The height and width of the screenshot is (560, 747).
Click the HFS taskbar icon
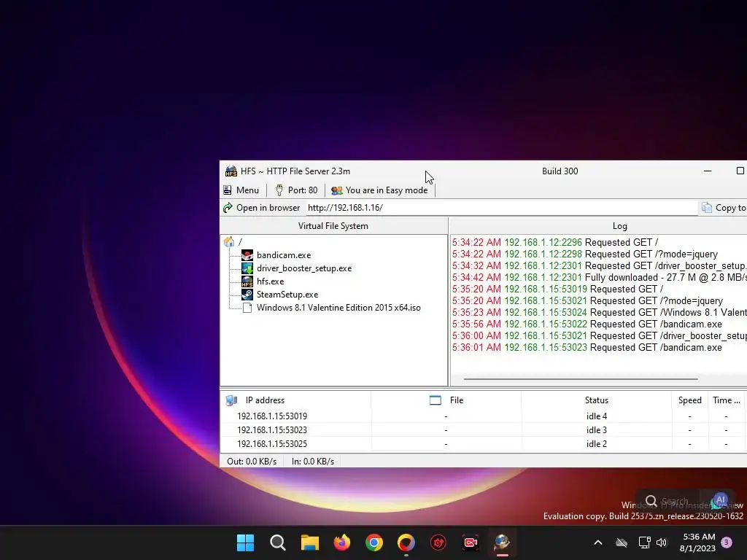pyautogui.click(x=502, y=542)
